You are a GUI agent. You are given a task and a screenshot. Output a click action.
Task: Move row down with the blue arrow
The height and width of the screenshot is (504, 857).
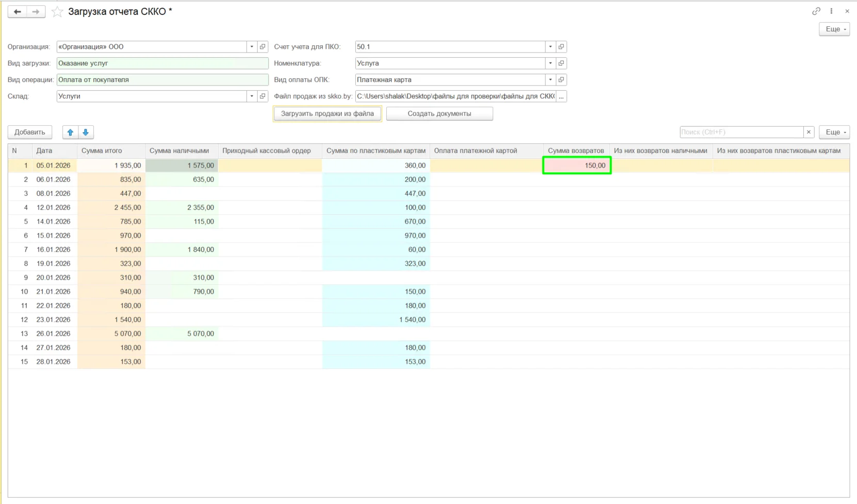coord(86,132)
